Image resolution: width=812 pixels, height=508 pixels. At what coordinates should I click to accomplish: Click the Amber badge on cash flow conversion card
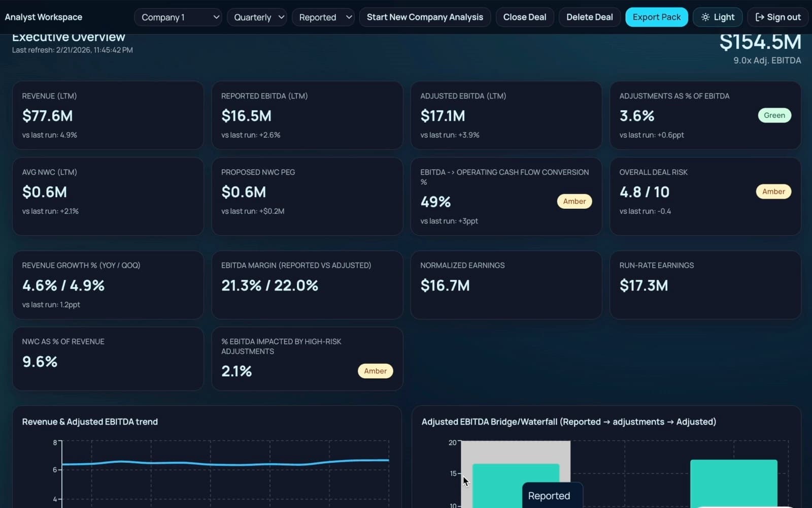[574, 201]
